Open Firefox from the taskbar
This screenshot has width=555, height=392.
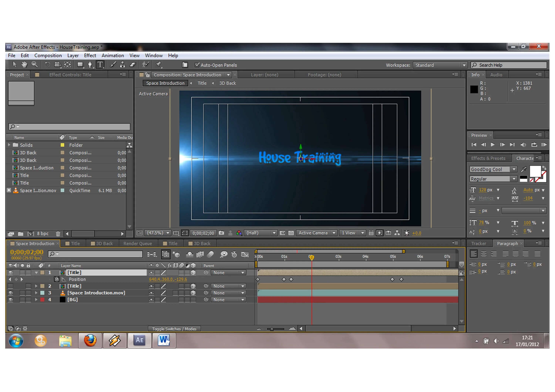(x=90, y=341)
